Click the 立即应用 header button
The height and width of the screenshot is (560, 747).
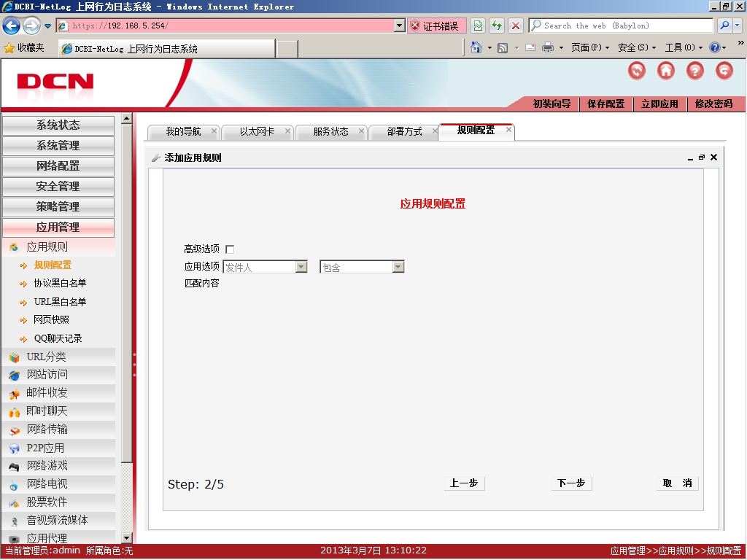tap(659, 104)
